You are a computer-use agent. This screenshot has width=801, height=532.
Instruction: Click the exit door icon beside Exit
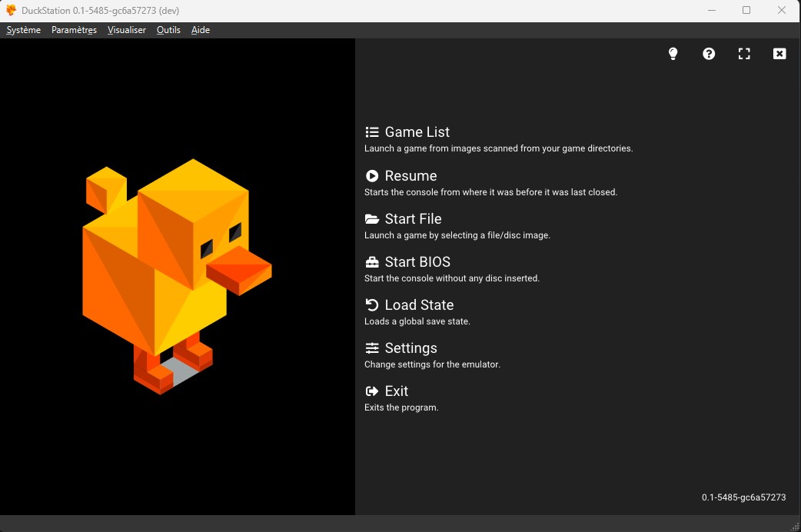tap(372, 391)
